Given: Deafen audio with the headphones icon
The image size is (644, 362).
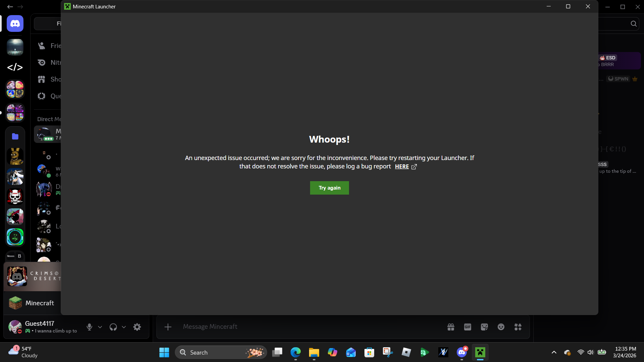Looking at the screenshot, I should coord(113,327).
